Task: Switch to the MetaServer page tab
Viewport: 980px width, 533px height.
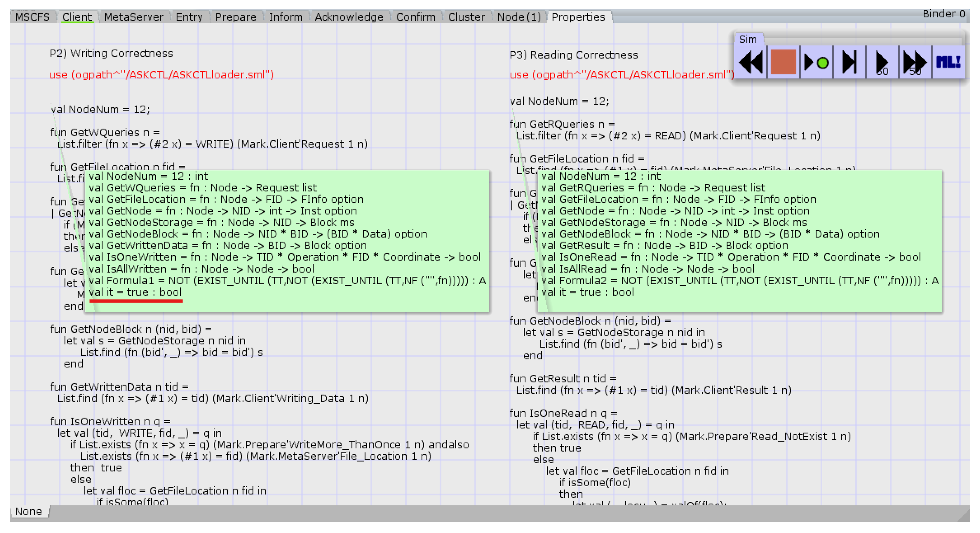Action: (x=133, y=17)
